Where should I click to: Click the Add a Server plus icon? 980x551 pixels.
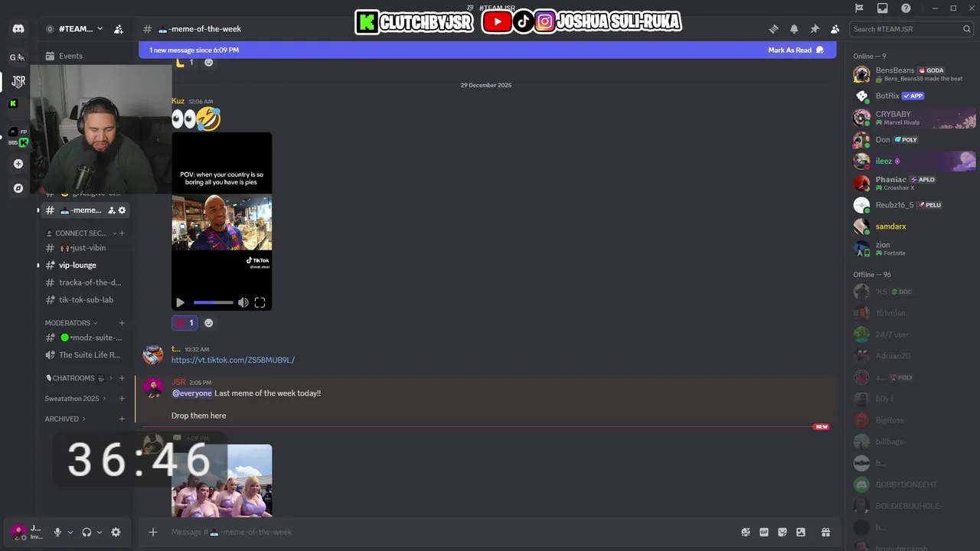click(x=18, y=164)
